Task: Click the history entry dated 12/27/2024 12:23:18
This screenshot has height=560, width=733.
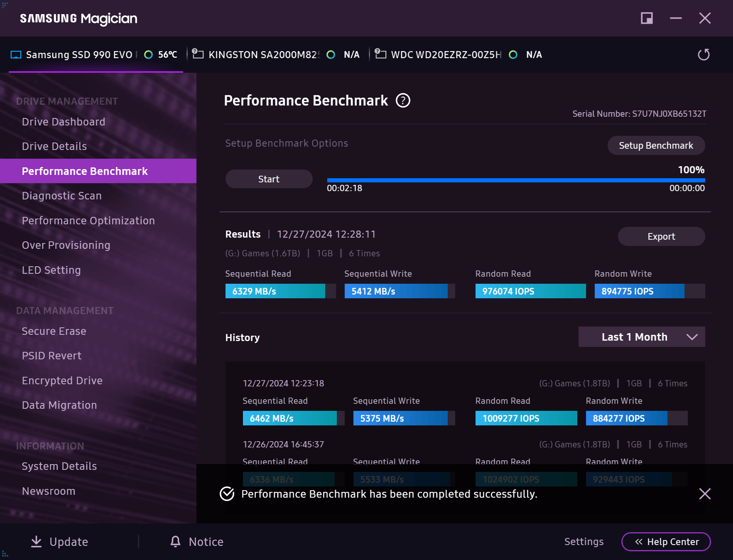Action: 283,383
